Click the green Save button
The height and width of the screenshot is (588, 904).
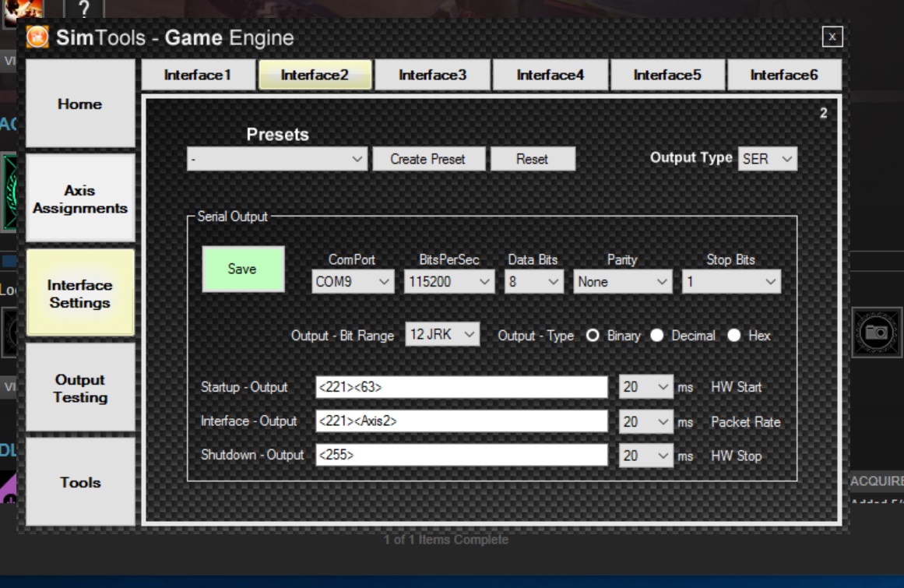click(243, 269)
